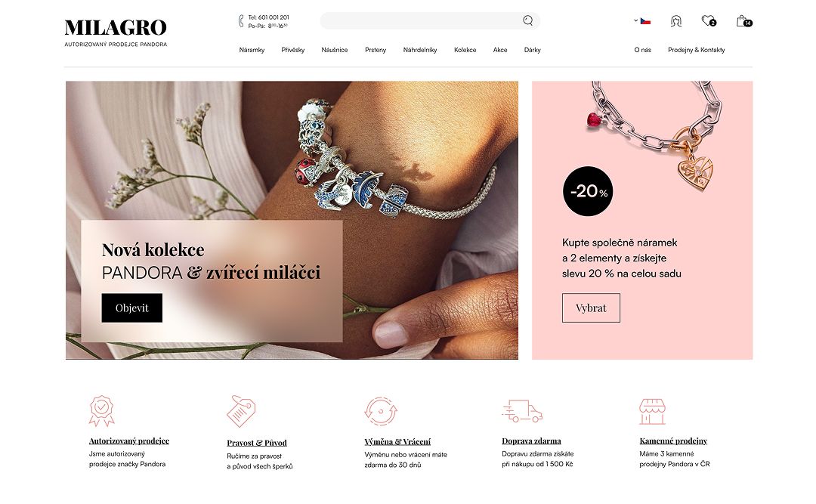The image size is (816, 504).
Task: Click the free delivery truck icon
Action: (522, 411)
